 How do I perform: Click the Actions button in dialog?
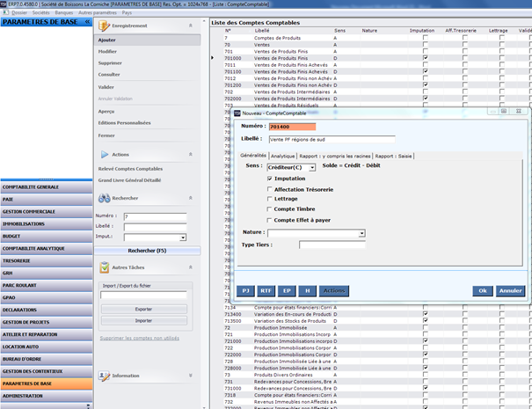tap(334, 291)
